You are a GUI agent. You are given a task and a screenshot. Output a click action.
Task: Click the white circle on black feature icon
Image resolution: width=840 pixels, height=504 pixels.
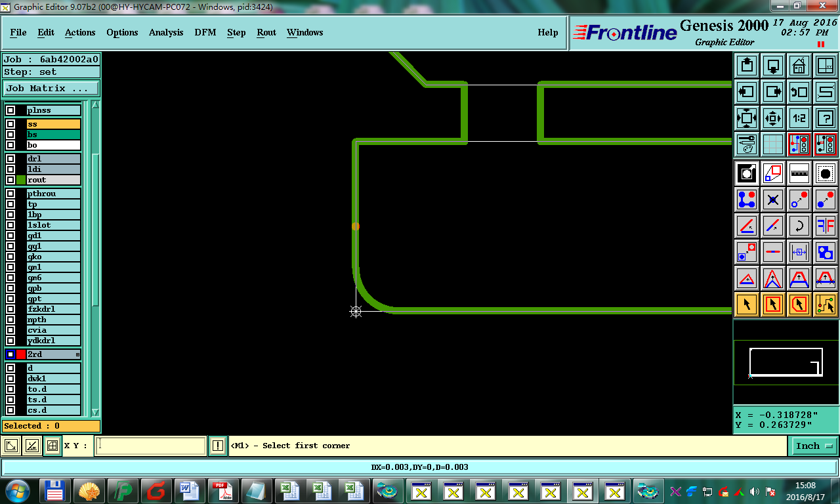pos(747,174)
